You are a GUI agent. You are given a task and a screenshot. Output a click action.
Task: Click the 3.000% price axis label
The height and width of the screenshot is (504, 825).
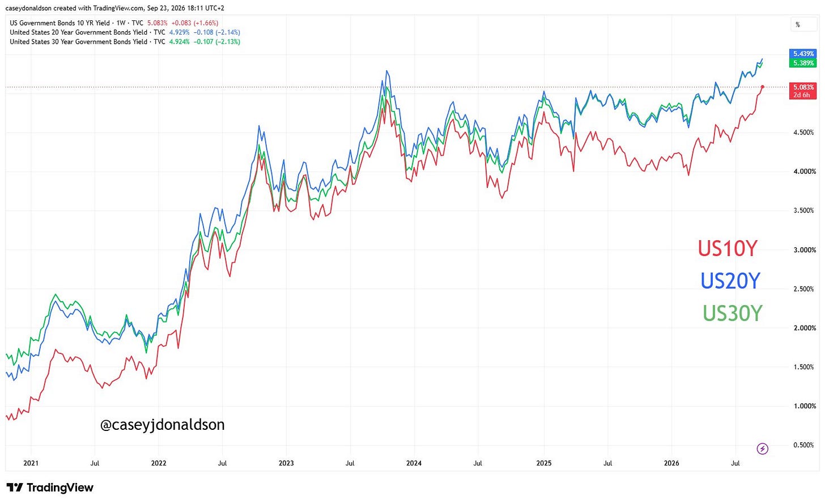click(803, 250)
